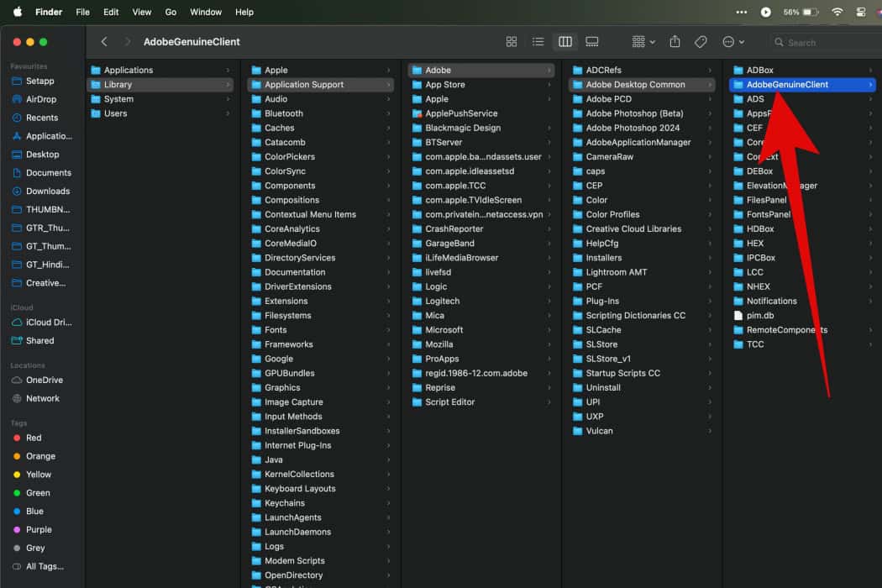Select the Red tag in the sidebar

tap(34, 438)
